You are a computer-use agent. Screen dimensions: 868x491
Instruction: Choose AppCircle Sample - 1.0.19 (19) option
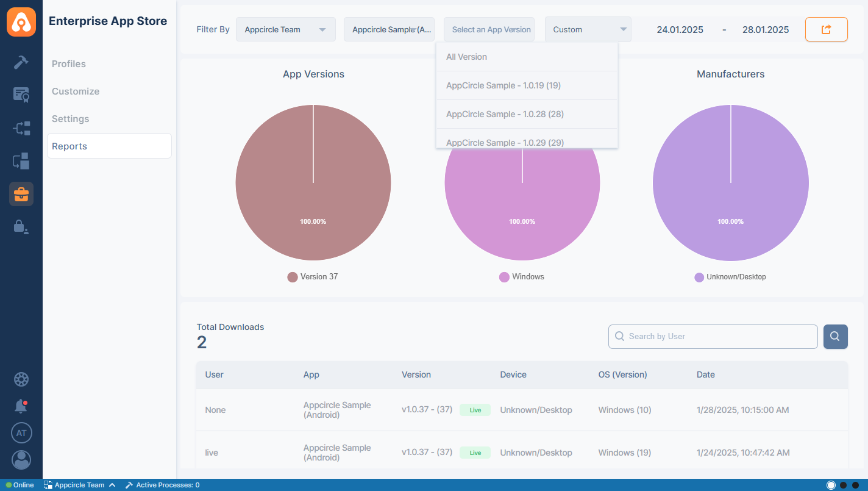pos(527,85)
